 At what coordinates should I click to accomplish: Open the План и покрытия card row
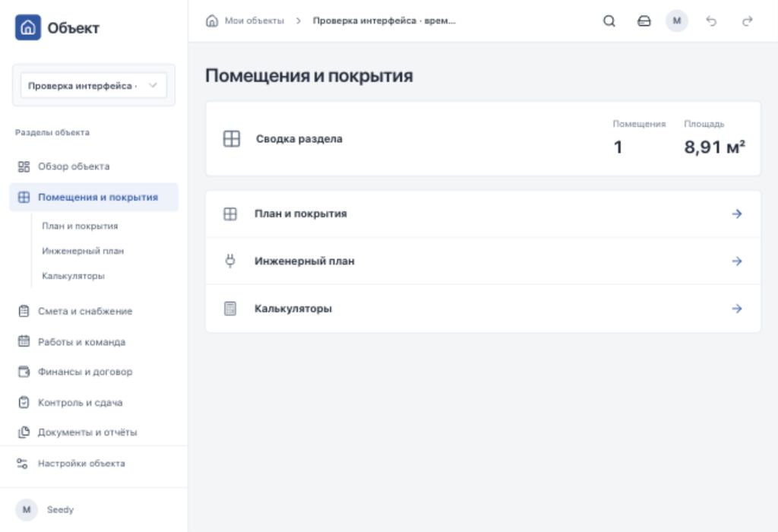point(482,214)
